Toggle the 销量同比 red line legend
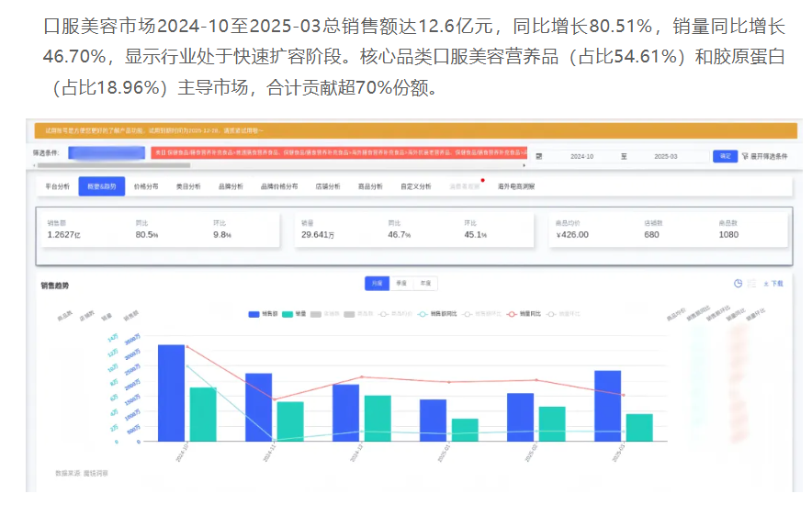Image resolution: width=812 pixels, height=505 pixels. point(524,314)
